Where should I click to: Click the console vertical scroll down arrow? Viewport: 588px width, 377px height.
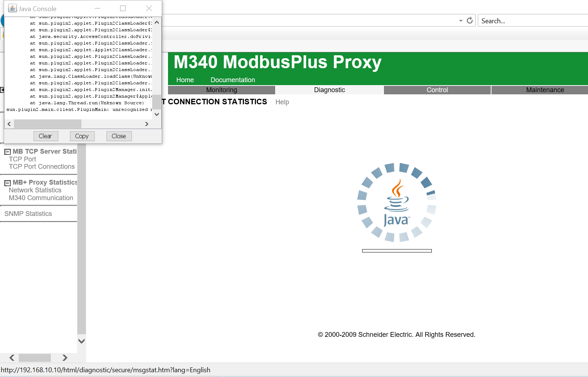pos(157,114)
